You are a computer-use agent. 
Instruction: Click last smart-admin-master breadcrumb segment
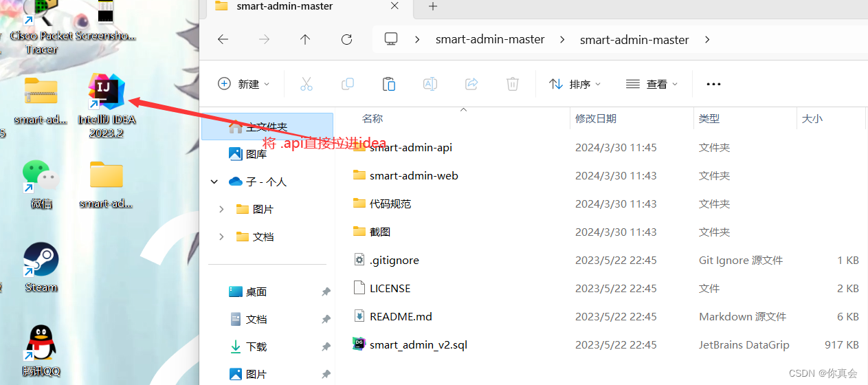[634, 39]
